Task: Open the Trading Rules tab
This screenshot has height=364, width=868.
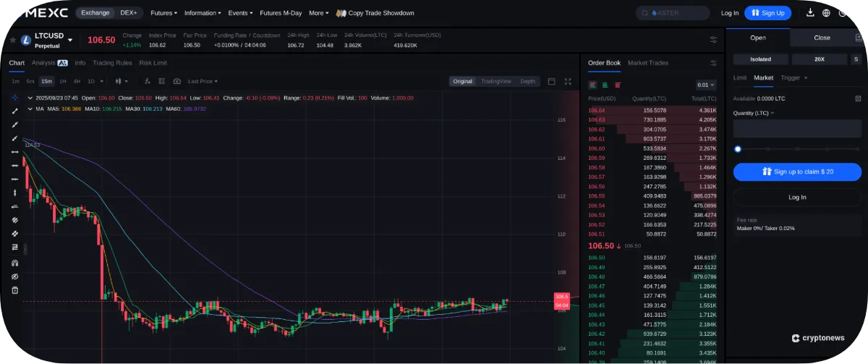Action: 112,63
